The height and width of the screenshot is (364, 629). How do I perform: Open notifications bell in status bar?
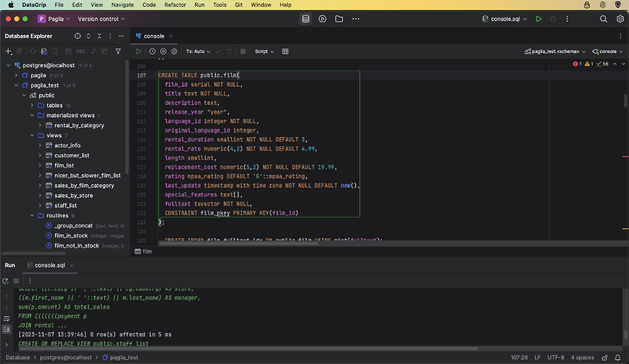(x=618, y=357)
